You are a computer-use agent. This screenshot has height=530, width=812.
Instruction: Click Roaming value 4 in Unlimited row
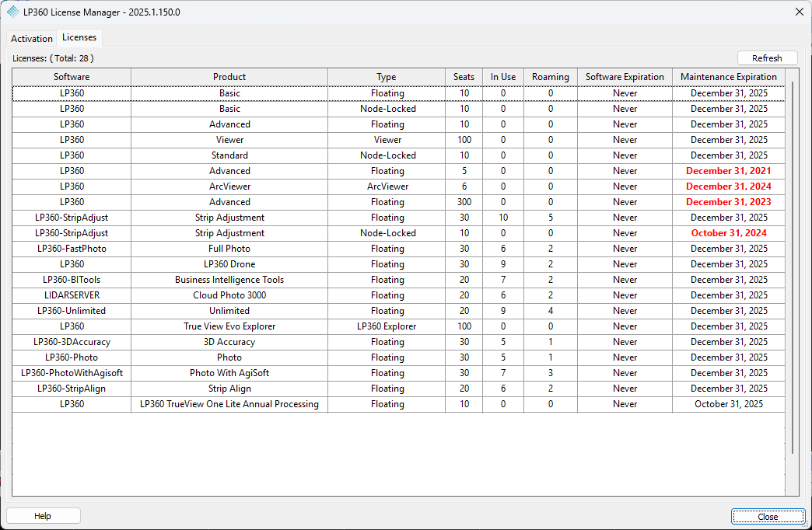click(551, 311)
